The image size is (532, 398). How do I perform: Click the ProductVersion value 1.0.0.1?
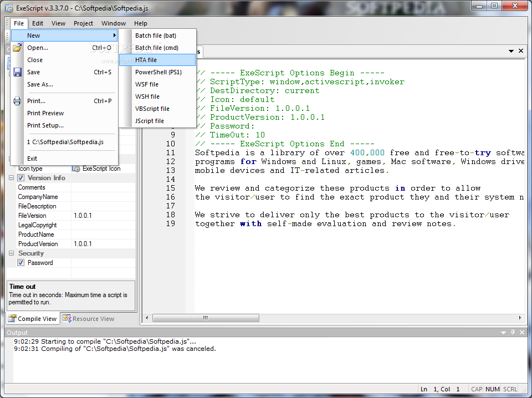tap(103, 243)
